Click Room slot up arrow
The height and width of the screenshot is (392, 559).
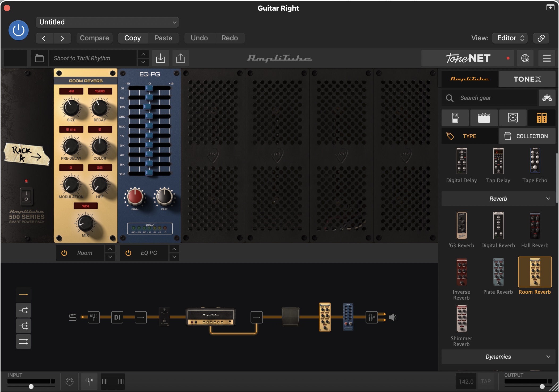pos(110,249)
